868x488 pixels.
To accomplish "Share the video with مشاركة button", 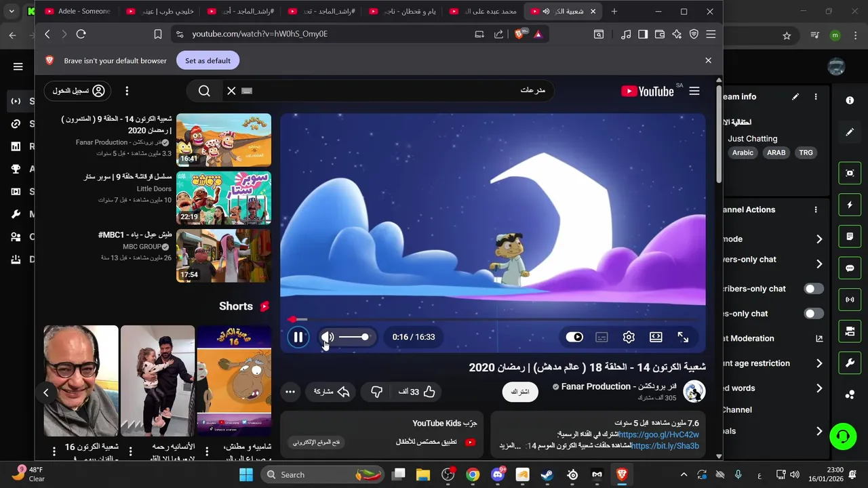I will pos(330,392).
